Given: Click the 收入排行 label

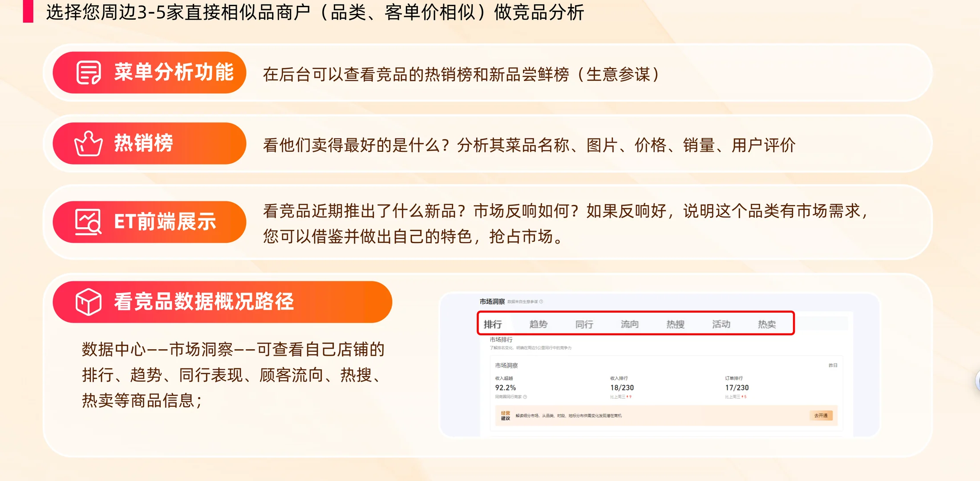Looking at the screenshot, I should click(x=619, y=378).
